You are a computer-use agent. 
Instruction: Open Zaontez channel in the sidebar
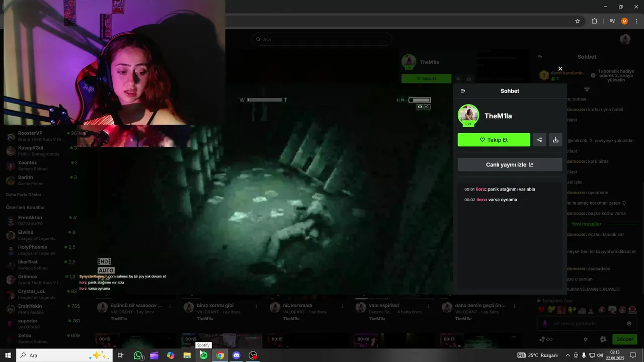tap(41, 165)
